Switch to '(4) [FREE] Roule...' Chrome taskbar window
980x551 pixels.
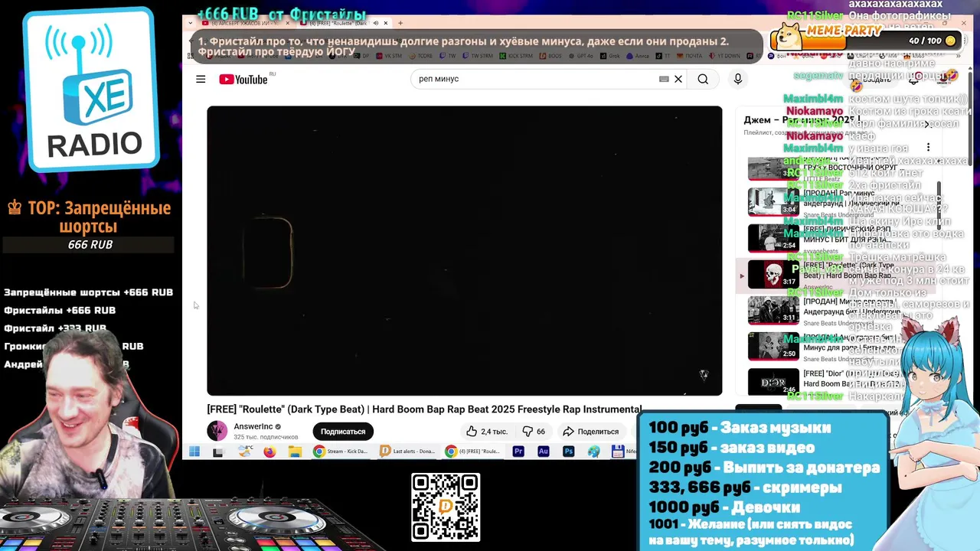click(x=474, y=452)
